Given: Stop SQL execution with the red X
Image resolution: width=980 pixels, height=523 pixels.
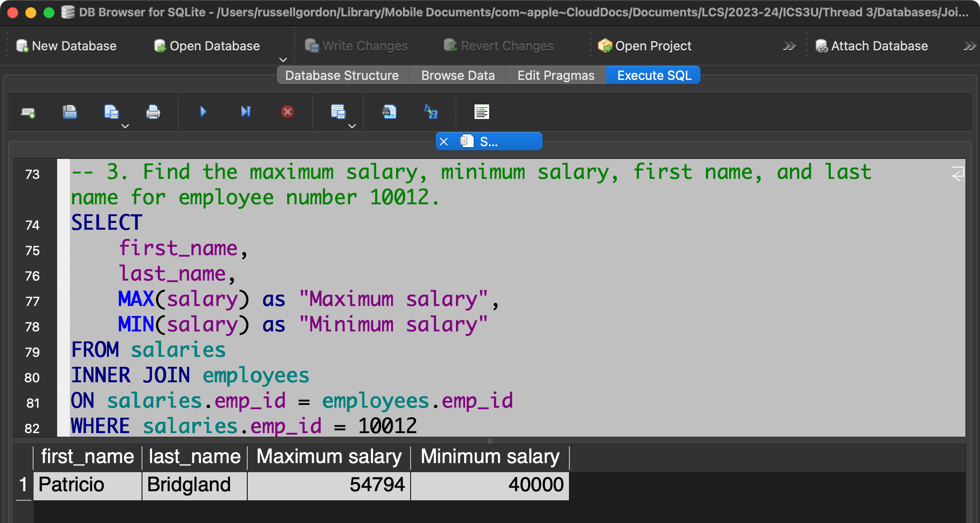Looking at the screenshot, I should 287,112.
